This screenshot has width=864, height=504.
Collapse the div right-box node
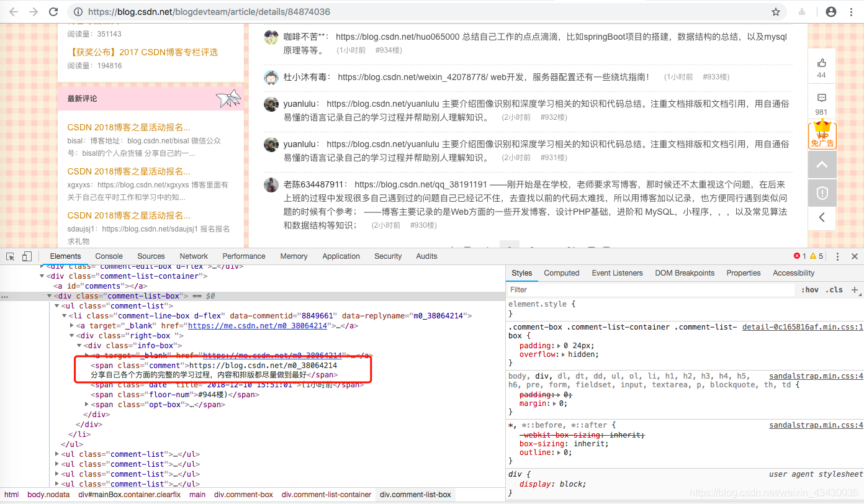72,336
